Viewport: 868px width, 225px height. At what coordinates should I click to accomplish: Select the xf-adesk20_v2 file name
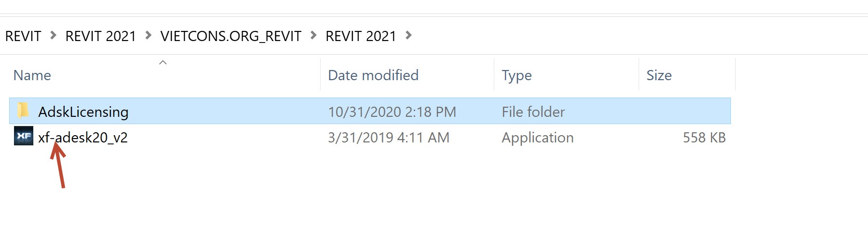pyautogui.click(x=83, y=138)
